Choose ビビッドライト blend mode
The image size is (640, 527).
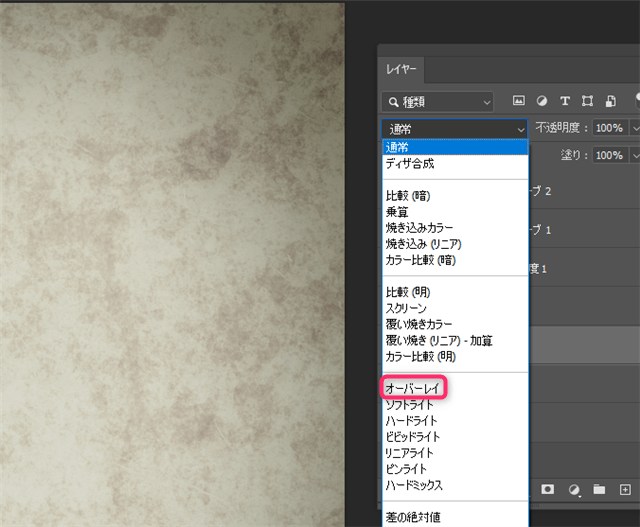point(455,437)
